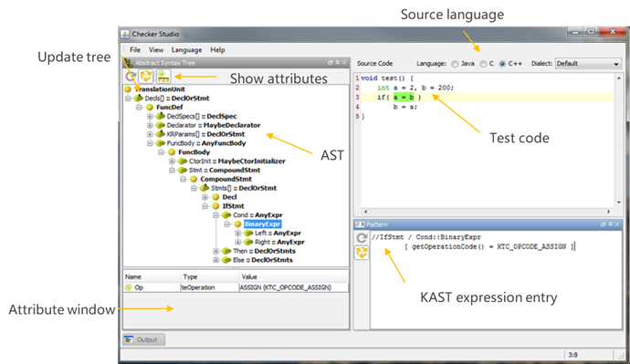Select the BinaryExpr tree node
This screenshot has height=364, width=630.
[262, 224]
